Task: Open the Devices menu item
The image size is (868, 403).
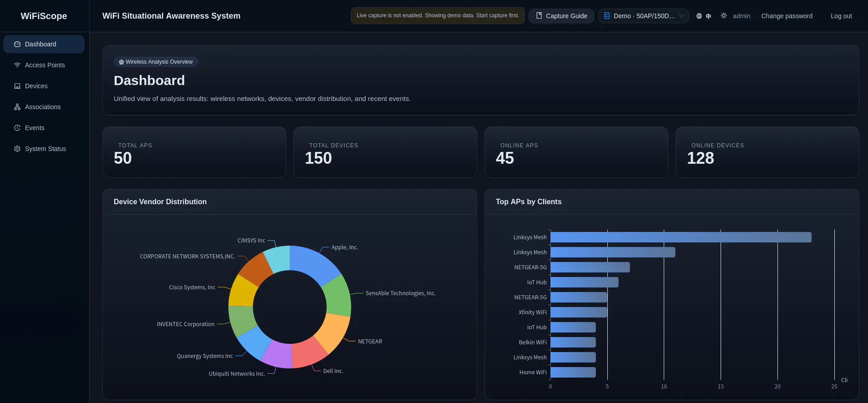Action: click(44, 86)
